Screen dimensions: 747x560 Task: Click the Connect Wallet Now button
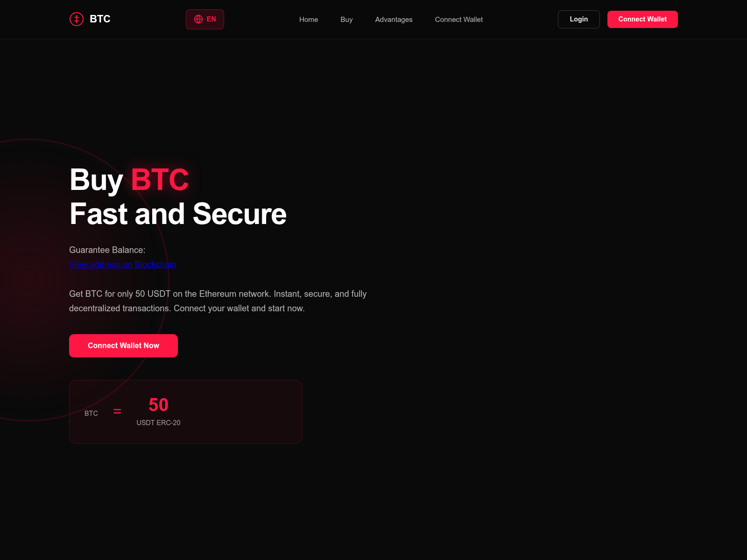tap(123, 346)
